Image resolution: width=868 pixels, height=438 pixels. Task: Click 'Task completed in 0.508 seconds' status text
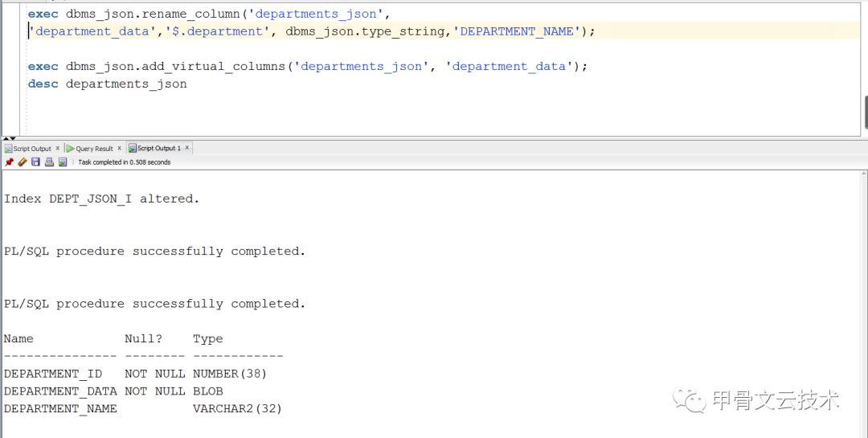pyautogui.click(x=125, y=162)
